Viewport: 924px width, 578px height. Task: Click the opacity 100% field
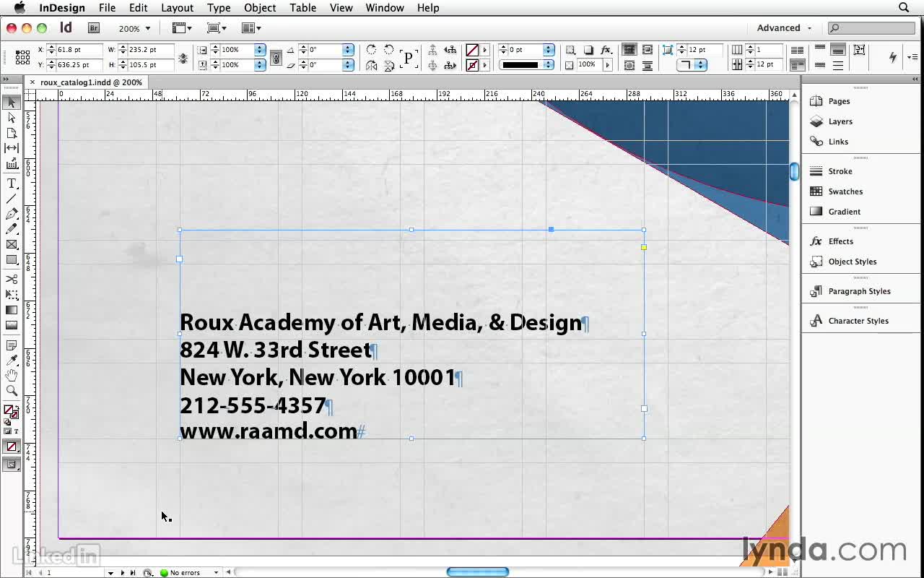589,65
